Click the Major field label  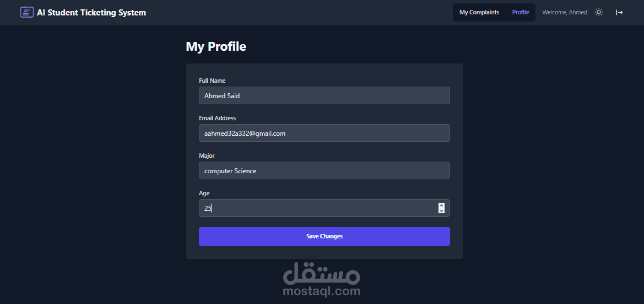207,156
